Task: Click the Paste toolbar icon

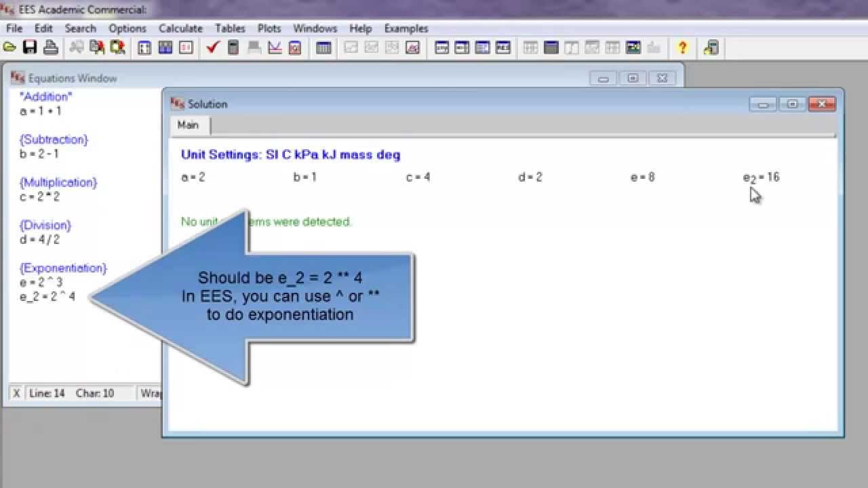Action: 117,47
